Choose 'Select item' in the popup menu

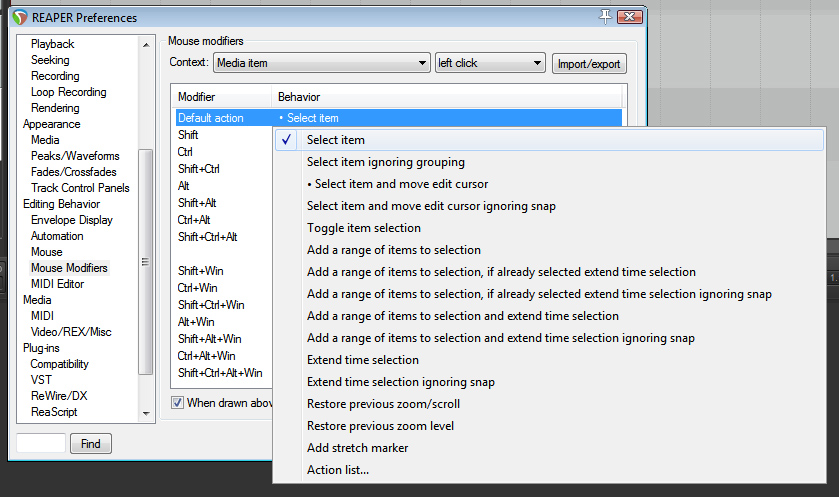click(x=550, y=140)
